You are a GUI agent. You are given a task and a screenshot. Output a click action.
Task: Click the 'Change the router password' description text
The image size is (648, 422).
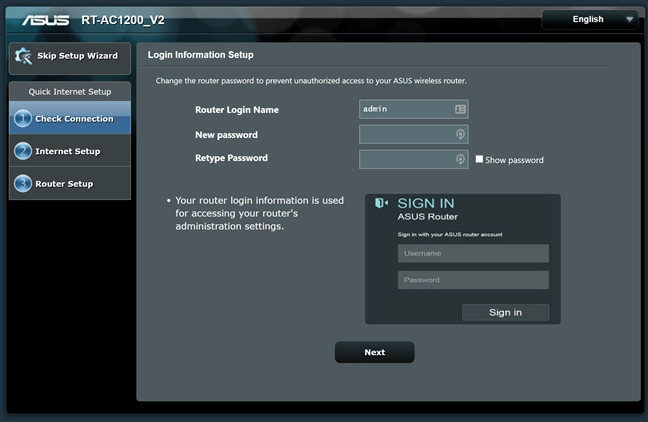pyautogui.click(x=311, y=81)
